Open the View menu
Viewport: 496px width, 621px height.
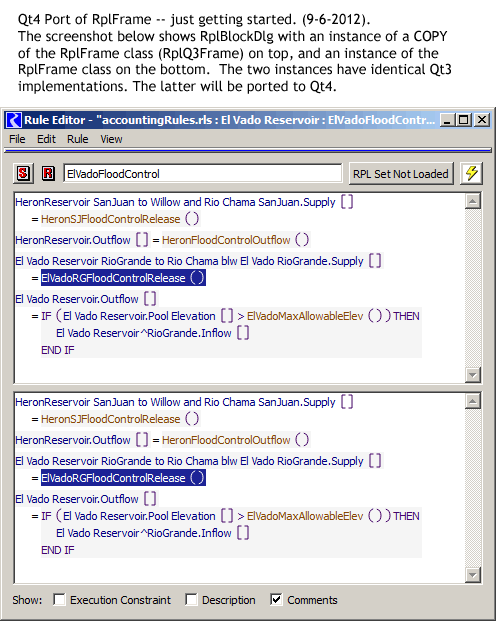tap(111, 139)
